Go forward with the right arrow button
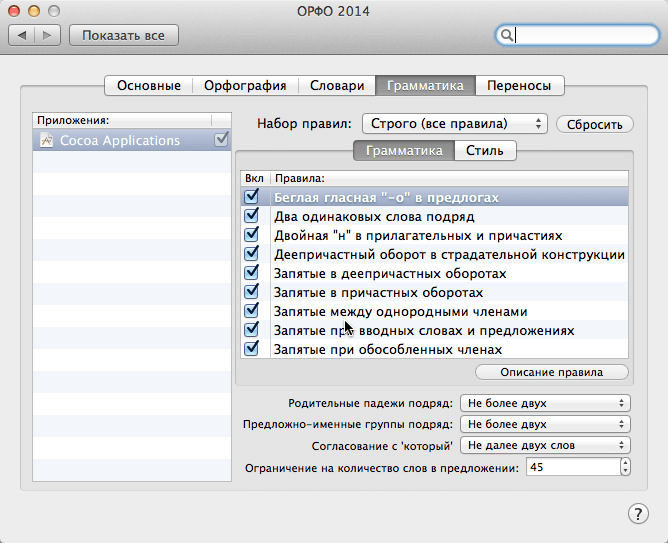The image size is (668, 543). [x=47, y=35]
